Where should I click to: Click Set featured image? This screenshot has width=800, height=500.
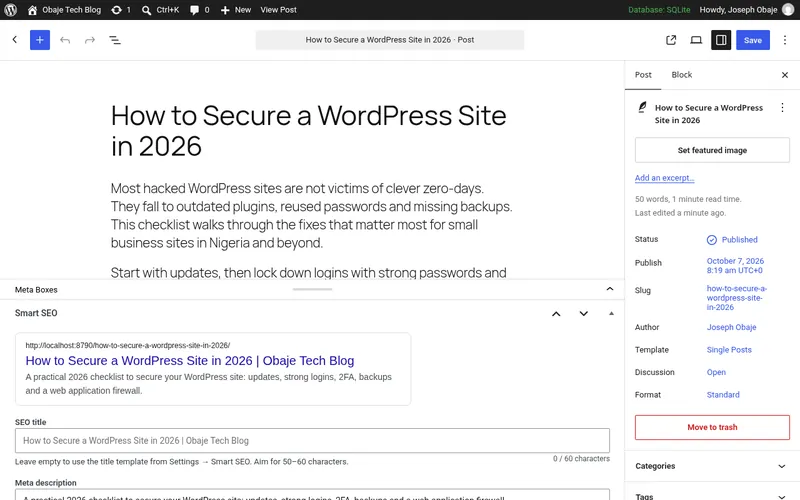click(x=712, y=150)
